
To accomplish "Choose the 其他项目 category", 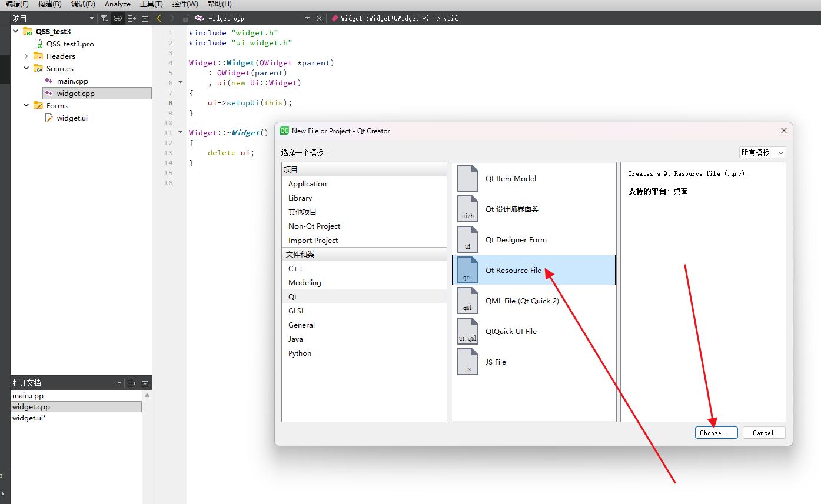I will click(x=364, y=212).
